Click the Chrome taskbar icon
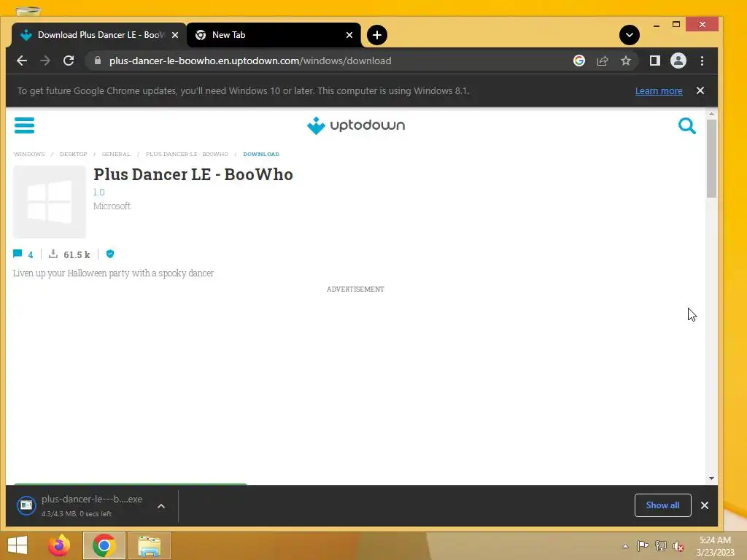The height and width of the screenshot is (560, 747). click(104, 545)
